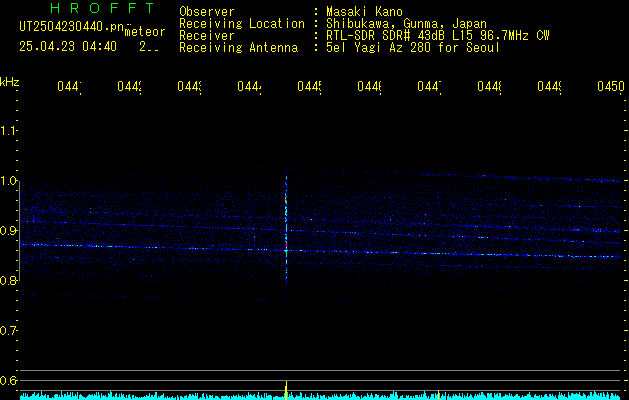Select the observer name Masaki Kano
Viewport: 629px width, 400px height.
364,12
